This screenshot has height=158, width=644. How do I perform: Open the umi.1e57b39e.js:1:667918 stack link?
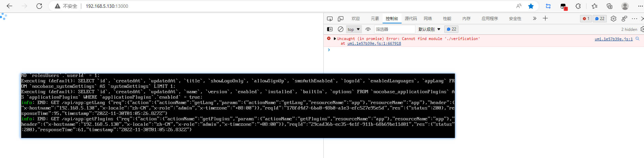coord(374,43)
